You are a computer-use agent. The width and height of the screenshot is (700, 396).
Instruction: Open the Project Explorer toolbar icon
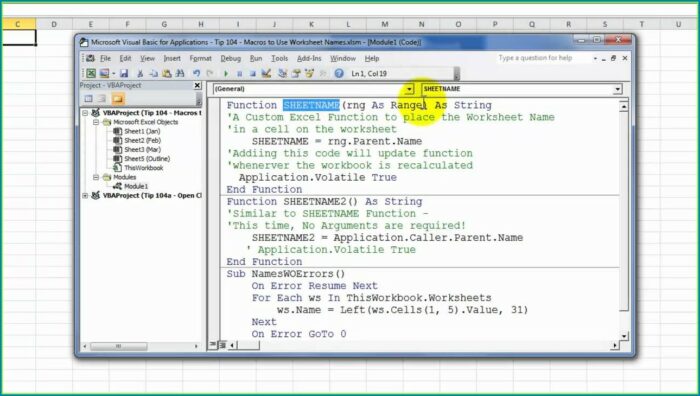pyautogui.click(x=282, y=73)
